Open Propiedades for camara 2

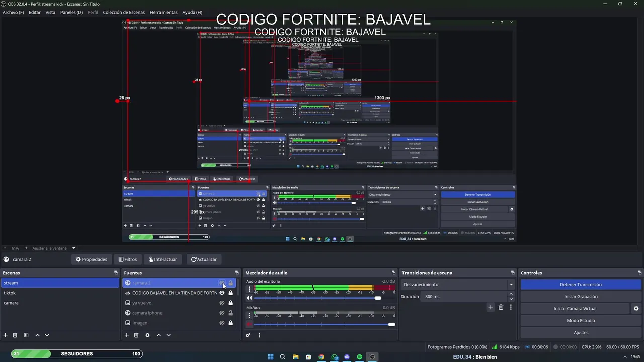[92, 259]
